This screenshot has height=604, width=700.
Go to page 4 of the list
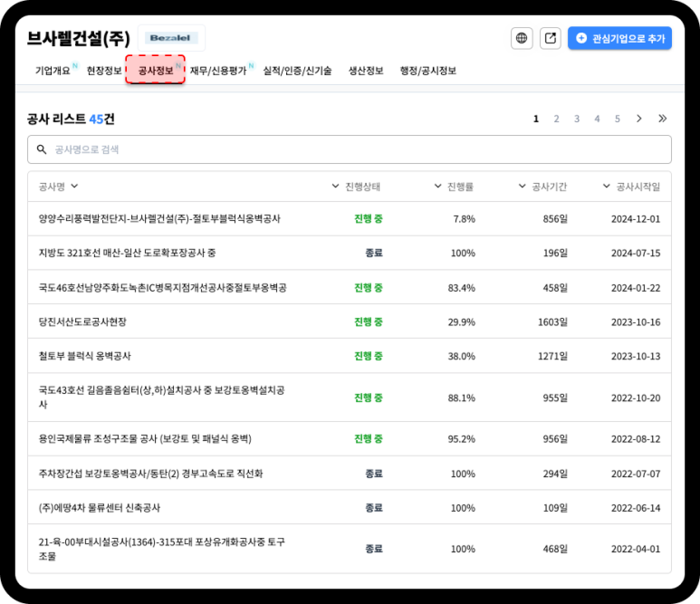pyautogui.click(x=597, y=119)
